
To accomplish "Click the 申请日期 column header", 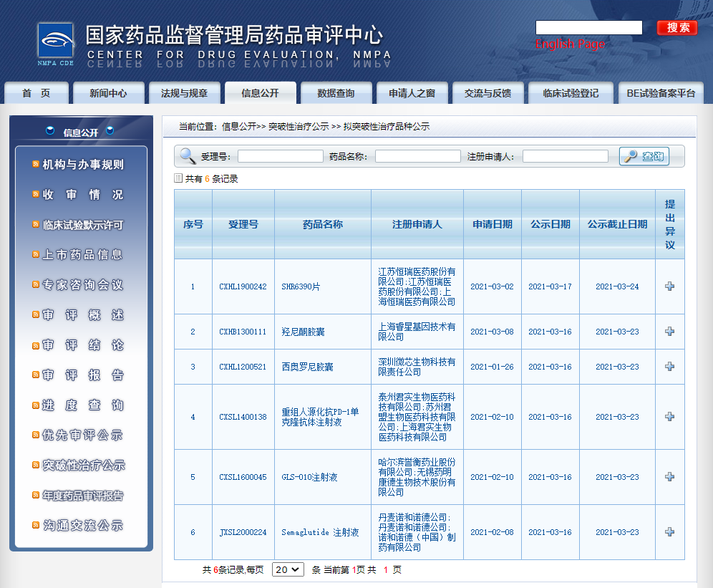I will 493,224.
